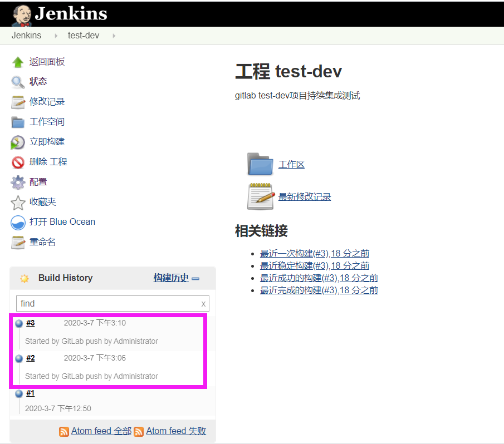This screenshot has height=444, width=504.
Task: Open the 工作空间 sidebar item
Action: tap(47, 122)
